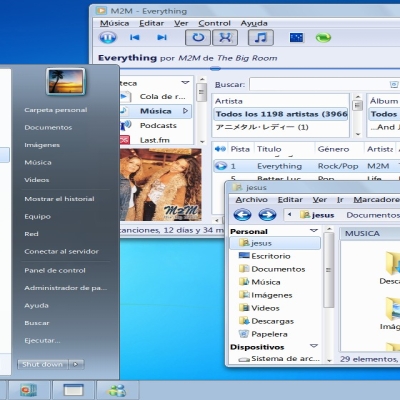Image resolution: width=400 pixels, height=400 pixels.
Task: Open Panel de control in start menu
Action: (x=55, y=271)
